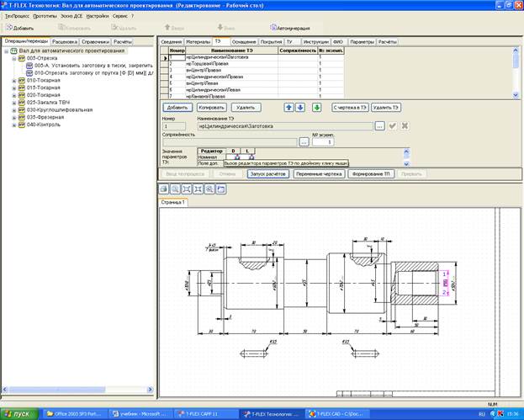Switch to the Расцеховка tab
The width and height of the screenshot is (524, 420).
tap(65, 42)
